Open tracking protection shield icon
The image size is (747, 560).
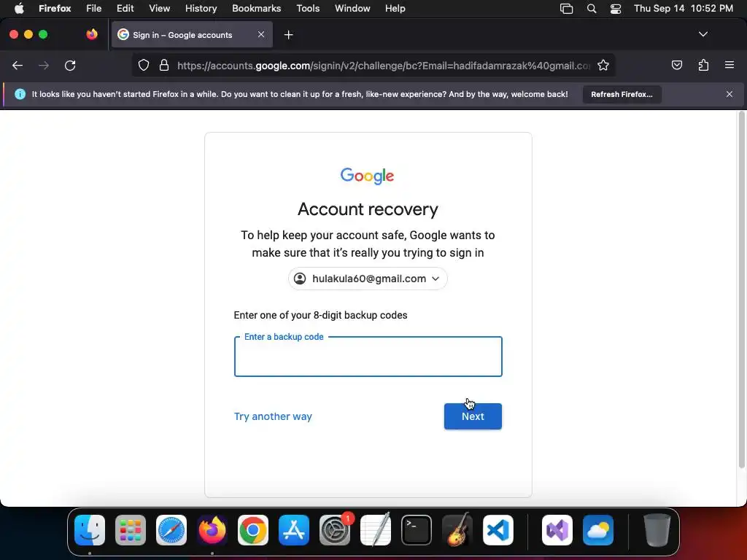point(144,65)
